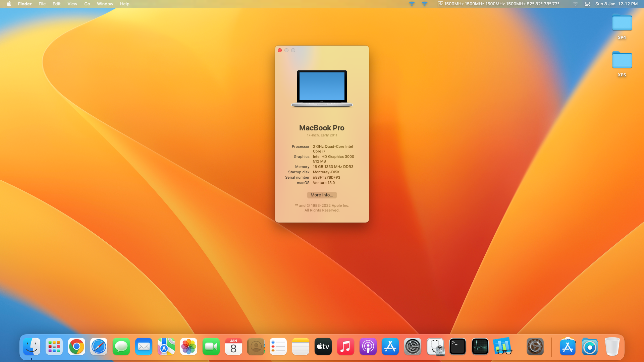Open Launchpad from the Dock
The width and height of the screenshot is (644, 362).
coord(54,347)
